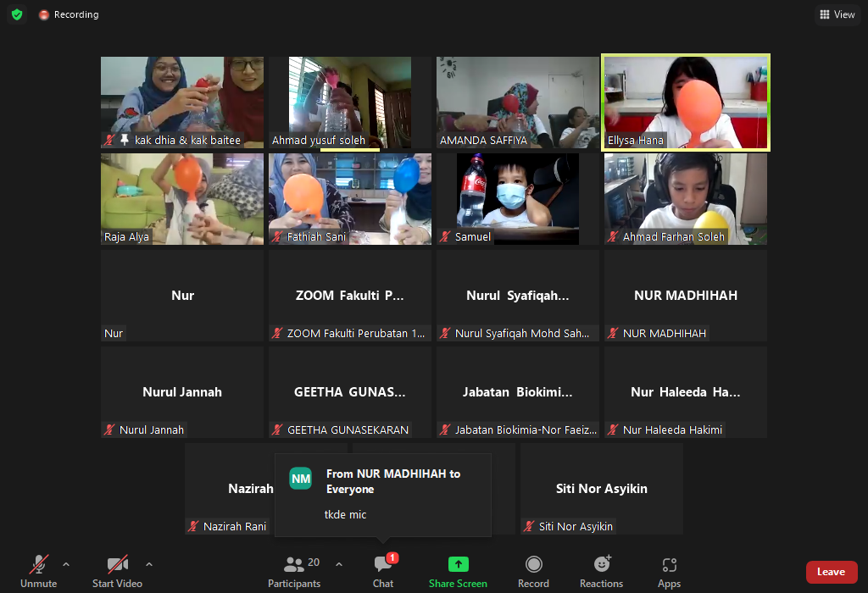Click the Share Screen button
Viewport: 868px width, 593px height.
click(x=458, y=570)
